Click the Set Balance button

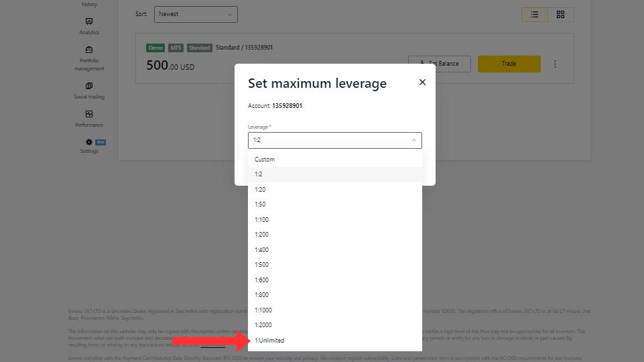tap(440, 64)
